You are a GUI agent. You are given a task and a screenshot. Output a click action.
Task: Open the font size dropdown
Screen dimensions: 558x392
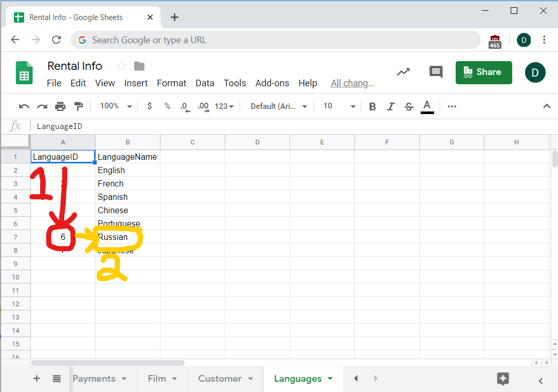tap(339, 106)
